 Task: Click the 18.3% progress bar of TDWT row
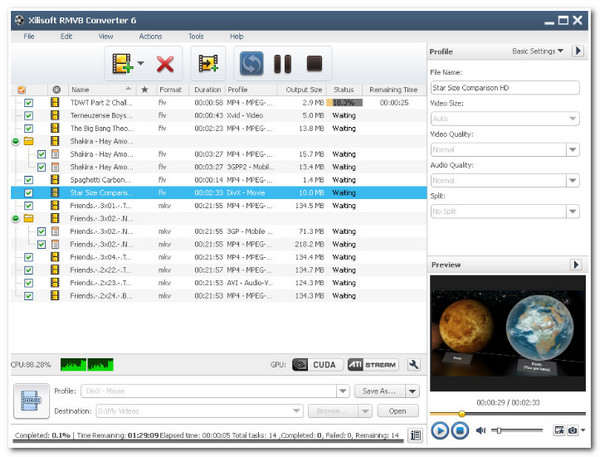click(x=344, y=103)
